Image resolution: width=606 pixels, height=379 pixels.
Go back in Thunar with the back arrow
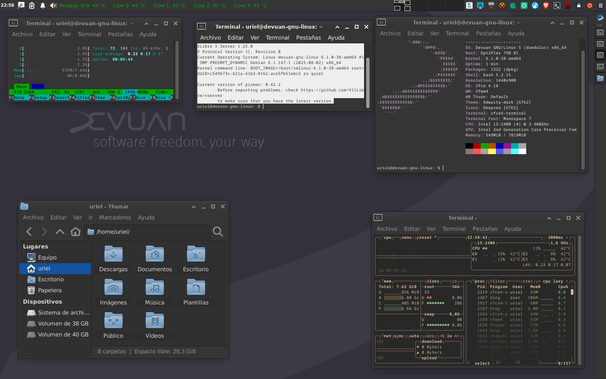(29, 231)
